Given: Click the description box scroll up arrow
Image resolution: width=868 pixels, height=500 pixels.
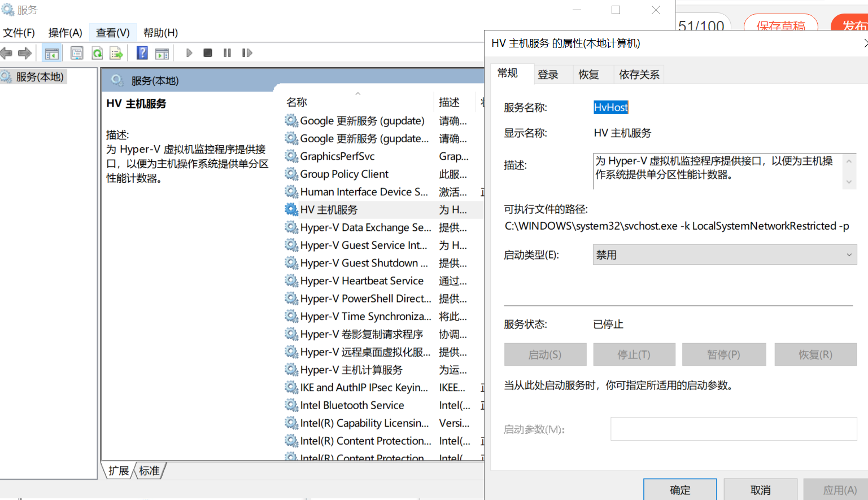Looking at the screenshot, I should pos(849,161).
